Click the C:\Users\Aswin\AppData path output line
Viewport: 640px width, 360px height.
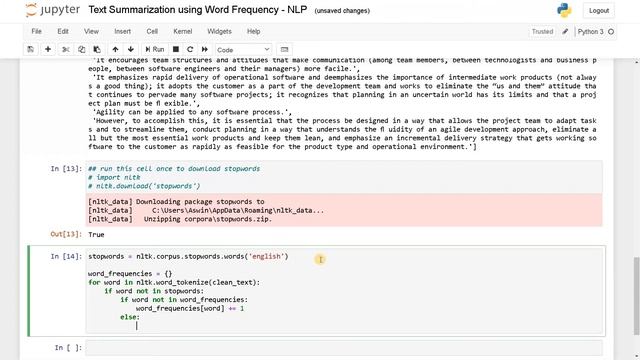coord(206,211)
